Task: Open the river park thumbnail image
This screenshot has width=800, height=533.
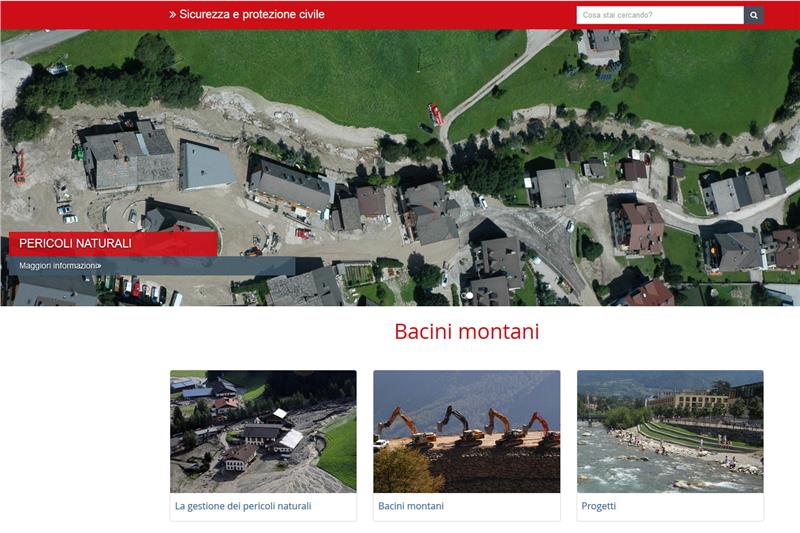Action: (x=670, y=431)
